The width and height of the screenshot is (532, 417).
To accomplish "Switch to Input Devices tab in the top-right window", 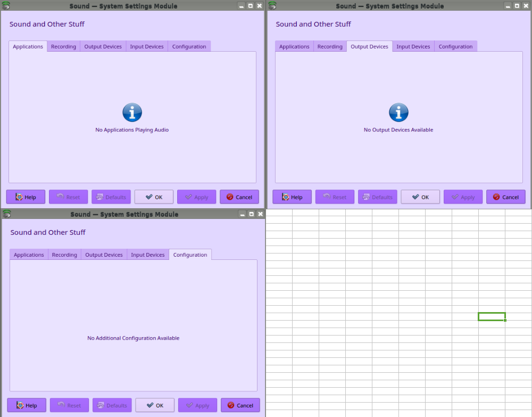I will click(413, 47).
